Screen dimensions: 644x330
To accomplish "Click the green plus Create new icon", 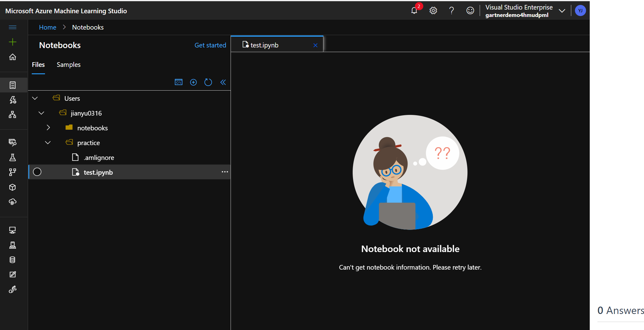I will [13, 42].
